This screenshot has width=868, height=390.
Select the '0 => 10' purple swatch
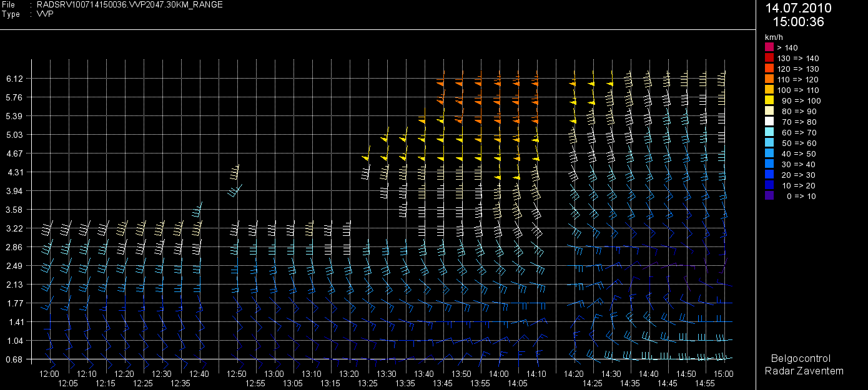tap(769, 196)
